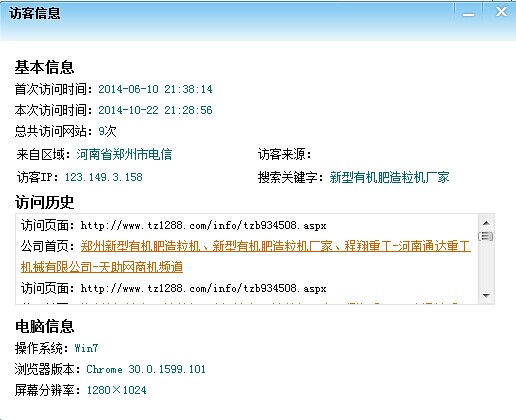
Task: Select the second 访问页面 URL row
Action: point(173,288)
